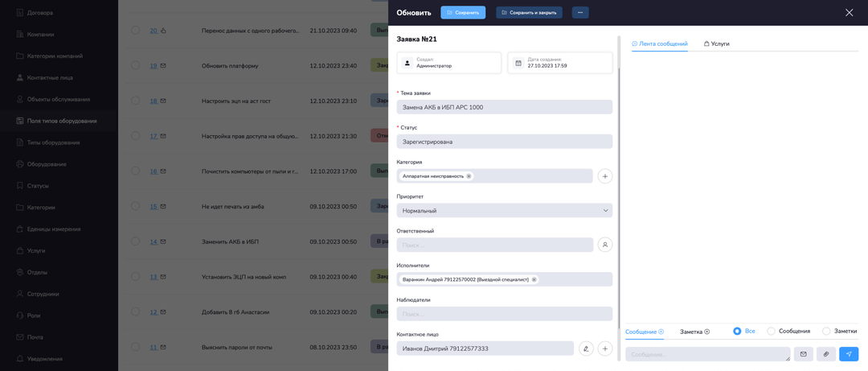Image resolution: width=868 pixels, height=371 pixels.
Task: Click request title Обновить платформу
Action: pos(230,66)
